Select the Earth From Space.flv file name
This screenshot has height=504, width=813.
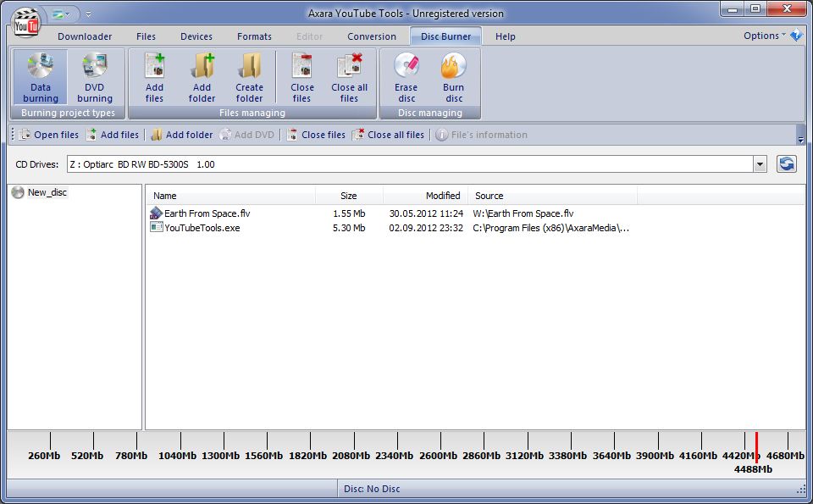[207, 213]
